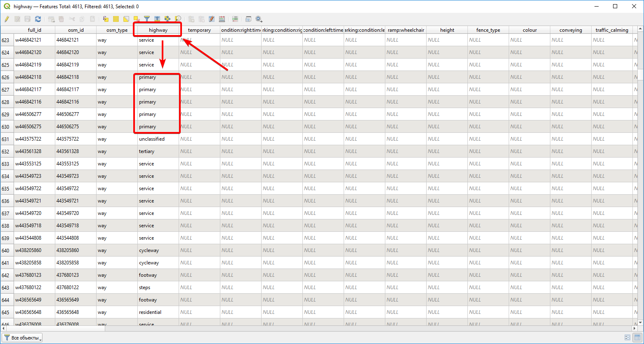Image resolution: width=644 pixels, height=344 pixels.
Task: Click the vertical scrollbar down arrow
Action: (x=640, y=323)
